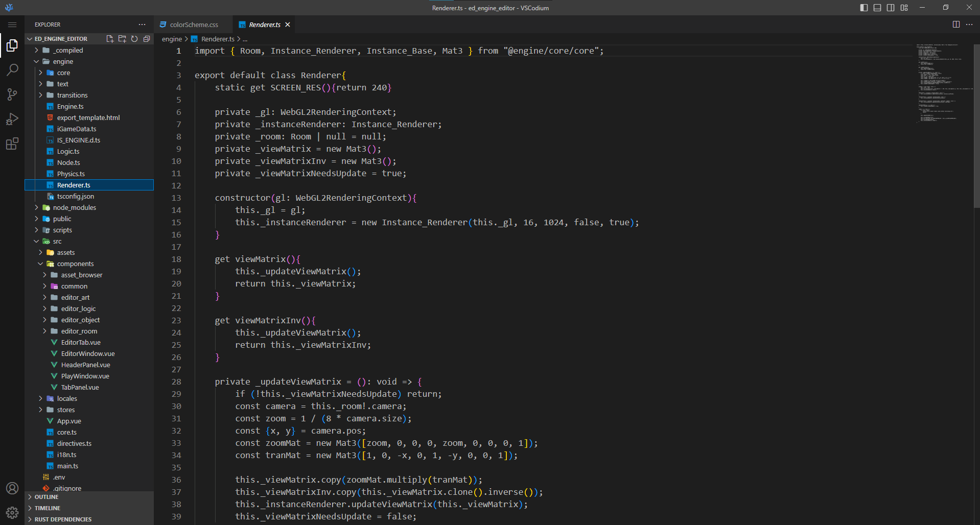Viewport: 980px width, 525px height.
Task: Open editor more actions ellipsis
Action: coord(969,25)
